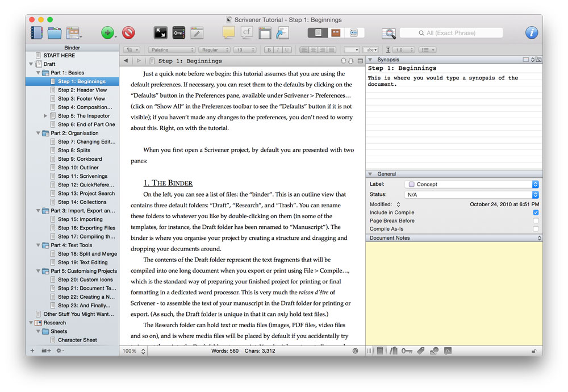Show the References books icon
The width and height of the screenshot is (568, 392).
394,351
